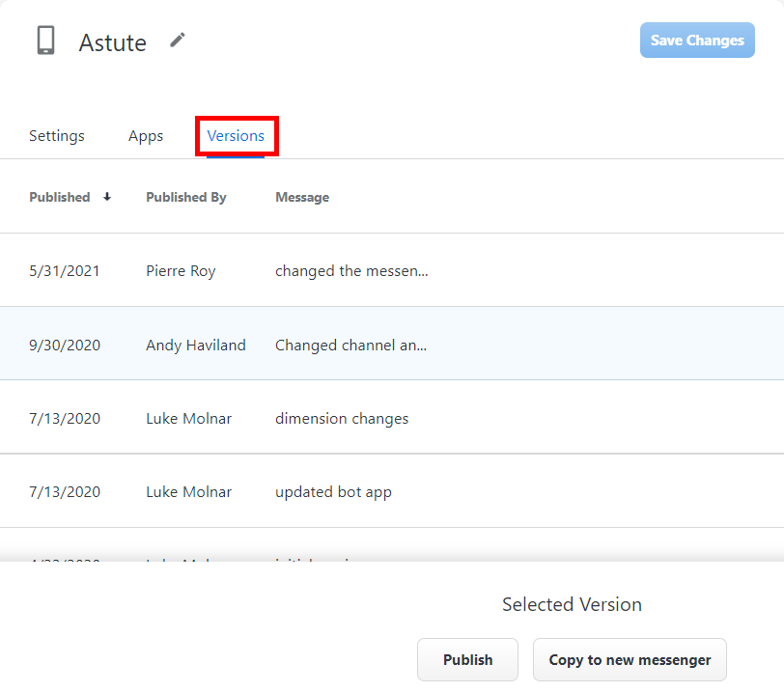Click the Publish button
784x692 pixels.
[x=467, y=660]
